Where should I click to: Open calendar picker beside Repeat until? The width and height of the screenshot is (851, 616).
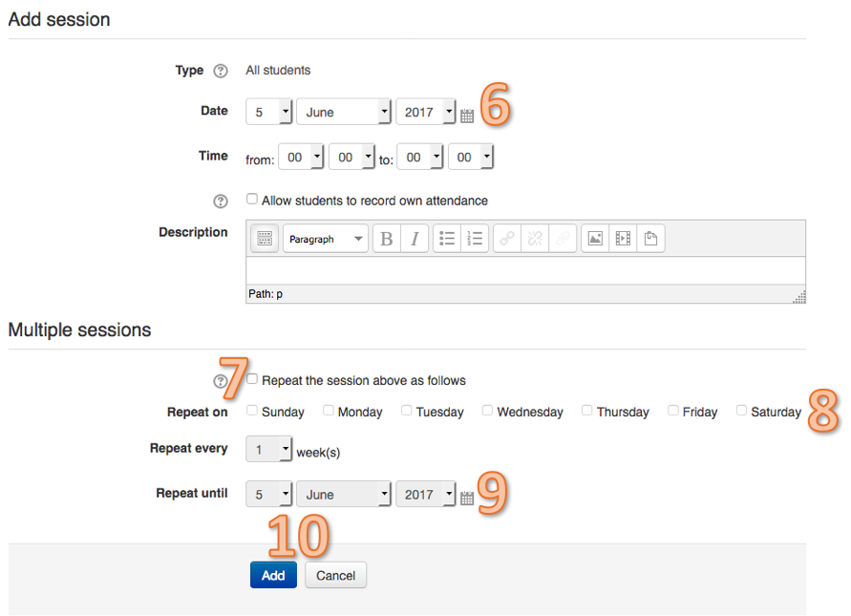coord(467,498)
